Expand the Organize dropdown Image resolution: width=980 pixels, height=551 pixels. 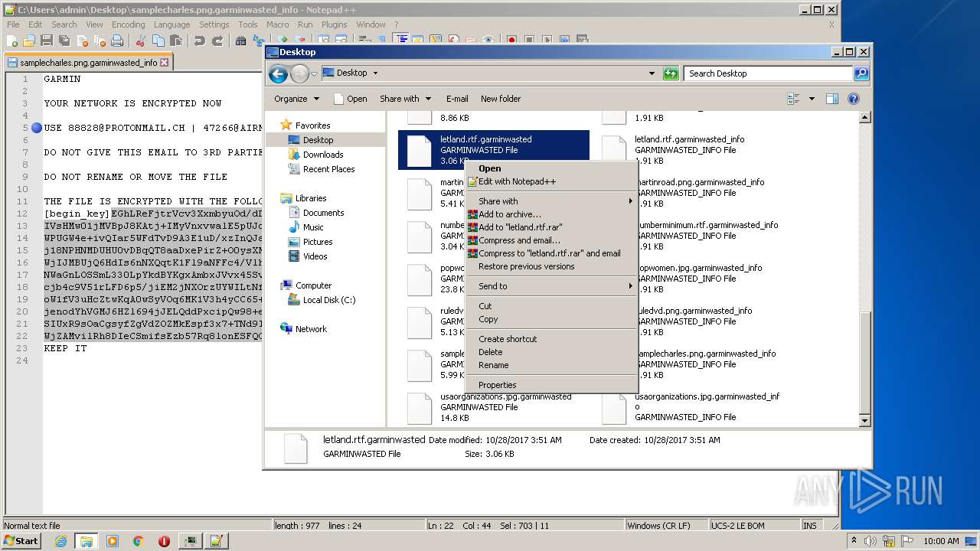pos(296,99)
